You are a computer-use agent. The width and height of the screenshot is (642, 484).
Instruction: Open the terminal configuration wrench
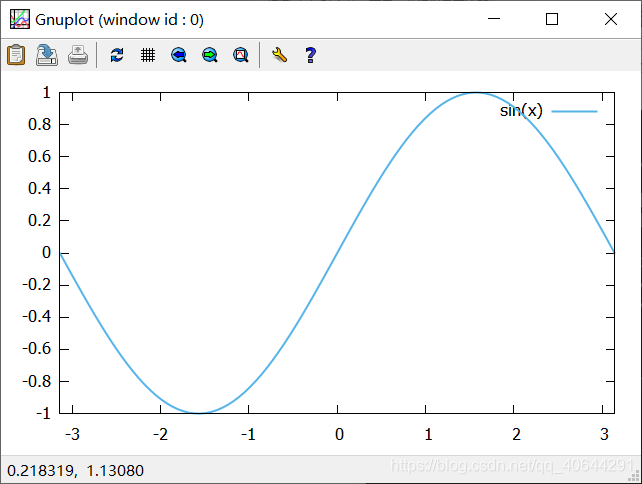[x=279, y=54]
